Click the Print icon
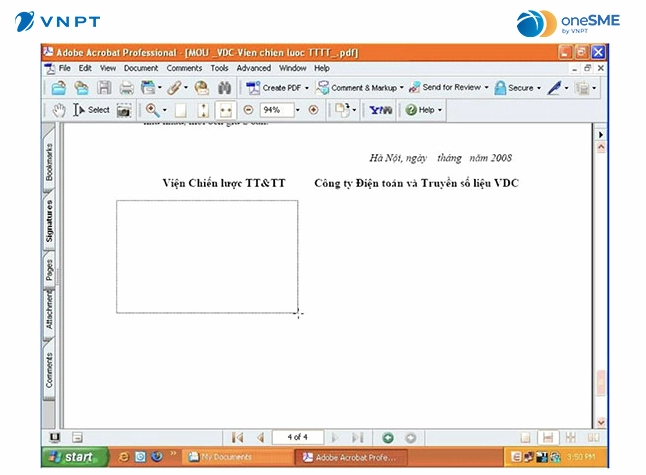Viewport: 646px width, 475px height. click(126, 88)
